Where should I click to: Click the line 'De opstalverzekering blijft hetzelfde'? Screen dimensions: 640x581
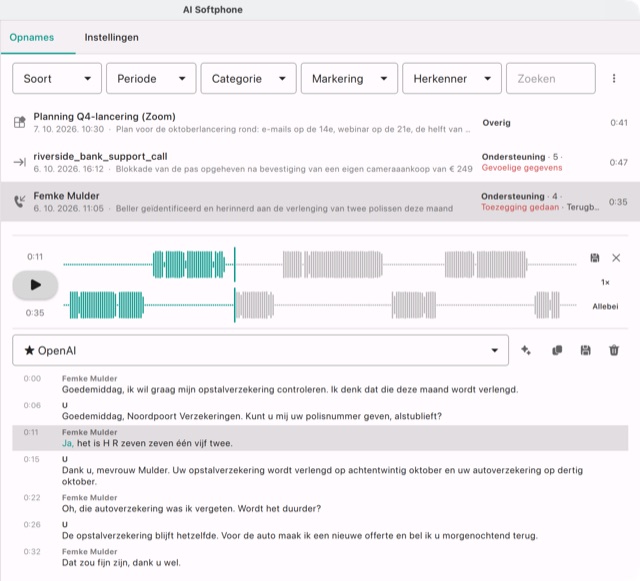pos(300,536)
